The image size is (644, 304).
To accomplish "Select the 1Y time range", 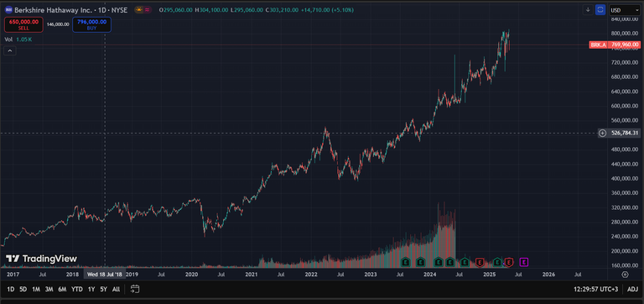I will point(91,289).
